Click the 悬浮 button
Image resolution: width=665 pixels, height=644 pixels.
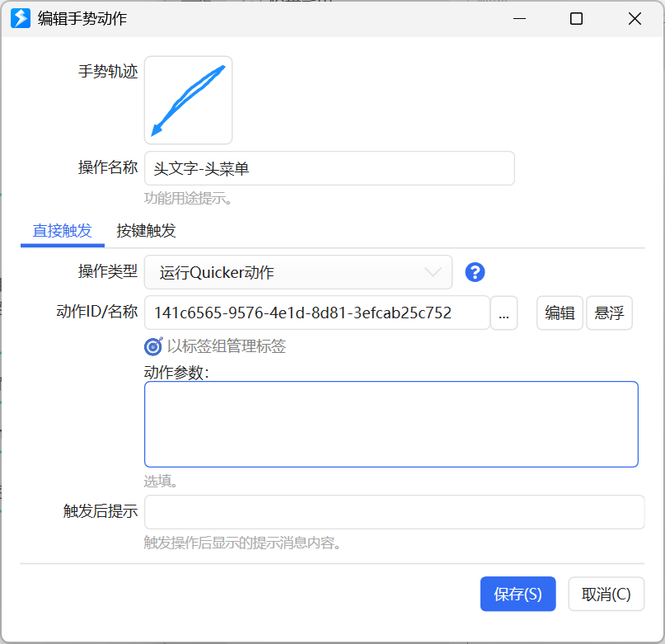click(x=609, y=313)
